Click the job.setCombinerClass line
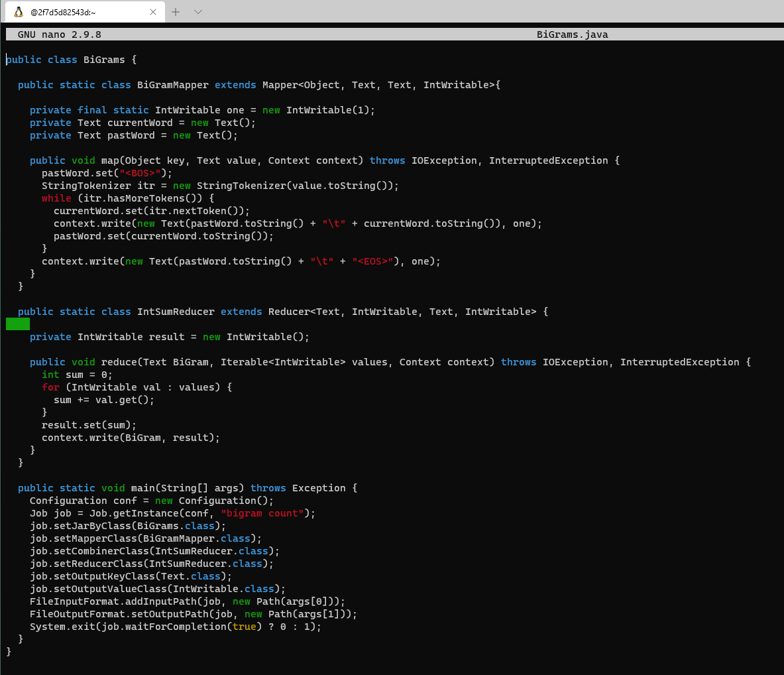784x675 pixels. pos(154,551)
